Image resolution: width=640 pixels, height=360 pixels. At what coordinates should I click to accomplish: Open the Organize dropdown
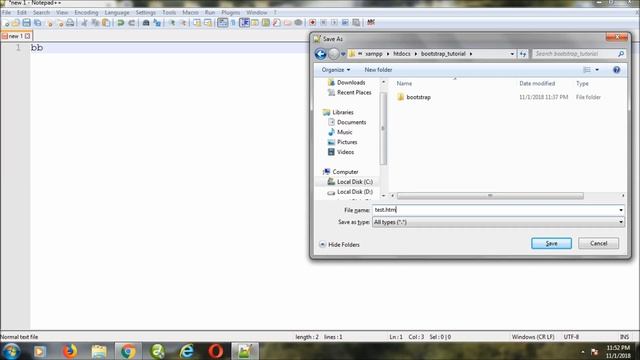[x=336, y=70]
